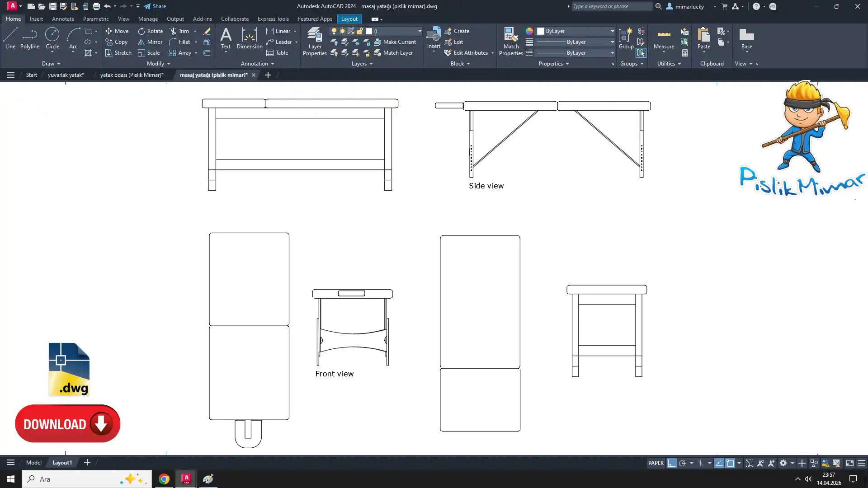The height and width of the screenshot is (488, 868).
Task: Switch to yuvarlak yatak drawing tab
Action: click(x=66, y=75)
